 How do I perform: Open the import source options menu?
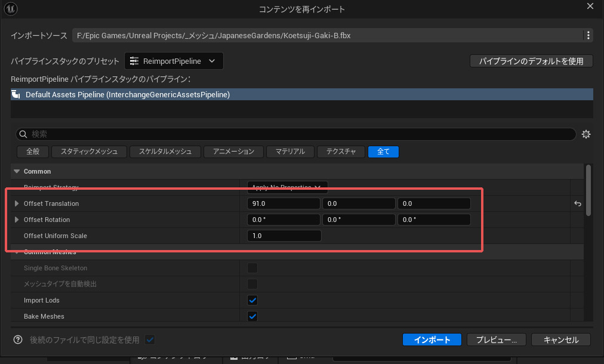pyautogui.click(x=588, y=35)
